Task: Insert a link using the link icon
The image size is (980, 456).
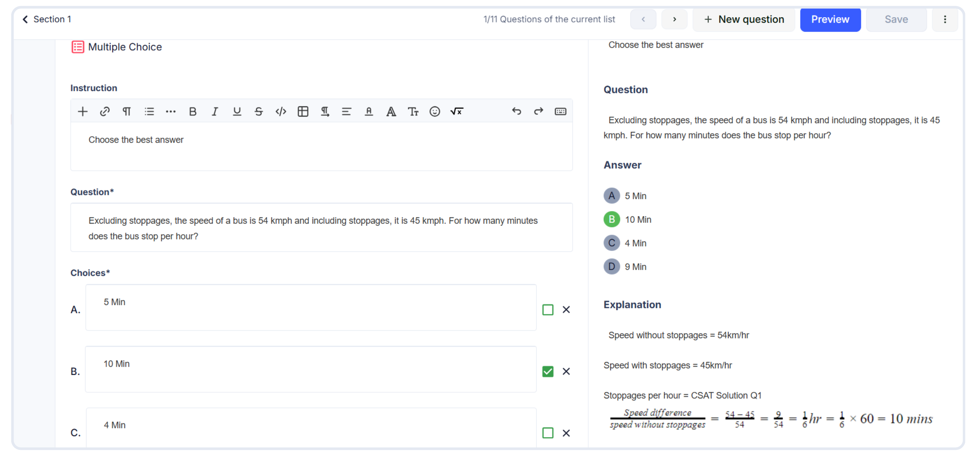Action: [x=105, y=111]
